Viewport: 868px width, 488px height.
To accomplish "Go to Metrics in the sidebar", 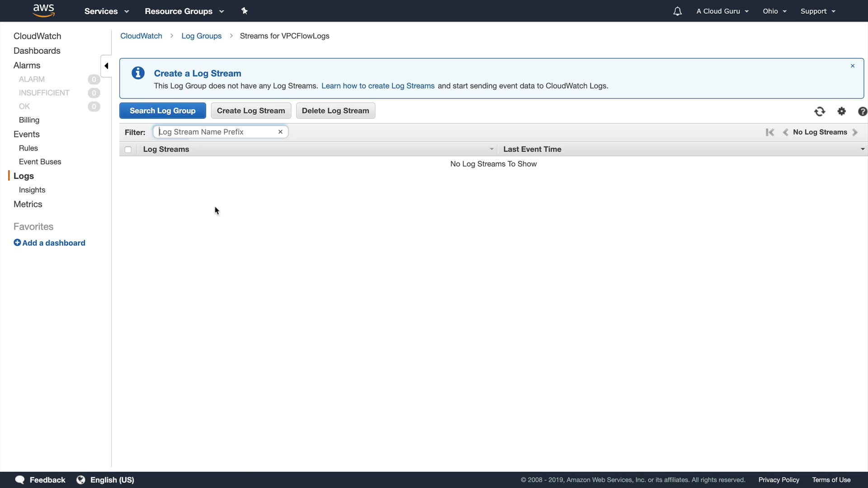I will click(28, 204).
